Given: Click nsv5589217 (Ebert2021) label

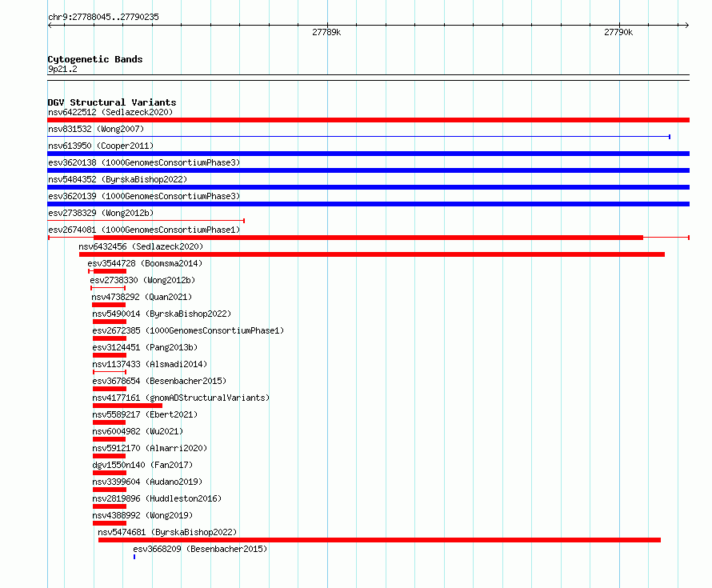Looking at the screenshot, I should point(145,414).
